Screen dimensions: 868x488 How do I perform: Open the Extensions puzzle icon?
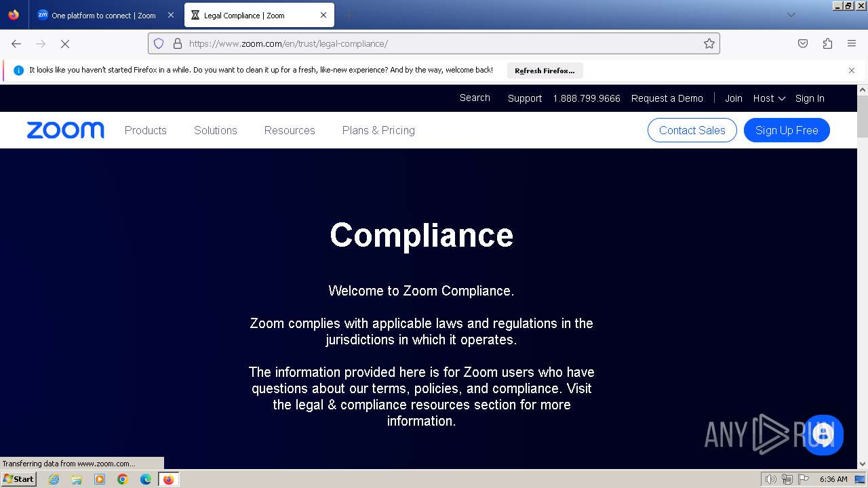click(x=827, y=43)
